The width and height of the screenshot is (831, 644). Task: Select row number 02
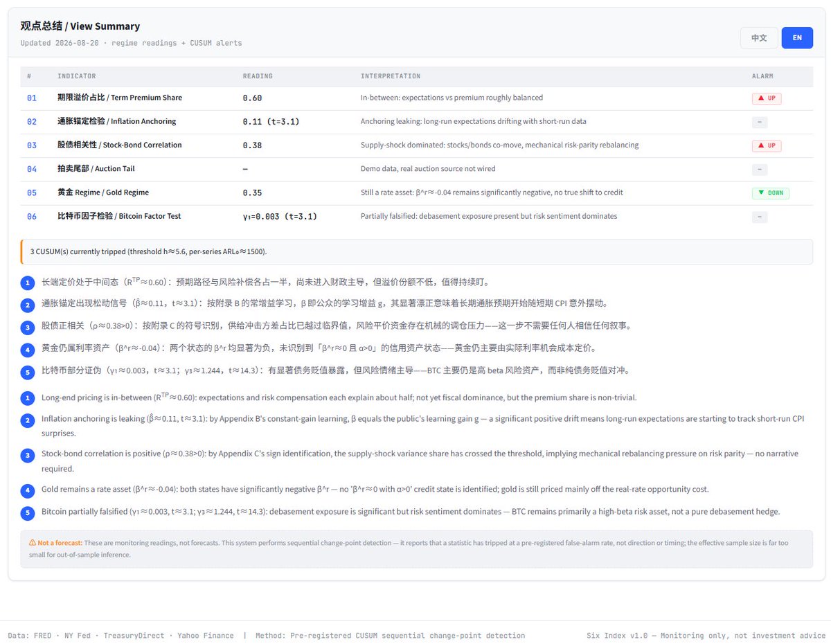32,122
